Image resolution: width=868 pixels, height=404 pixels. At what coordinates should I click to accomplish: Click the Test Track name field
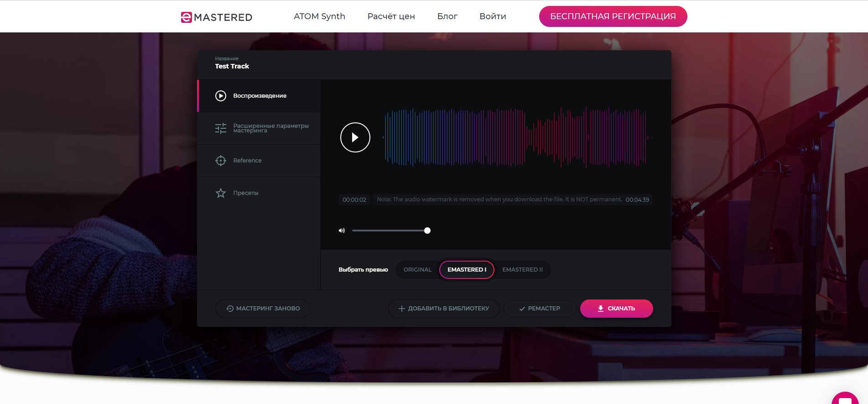[x=232, y=66]
